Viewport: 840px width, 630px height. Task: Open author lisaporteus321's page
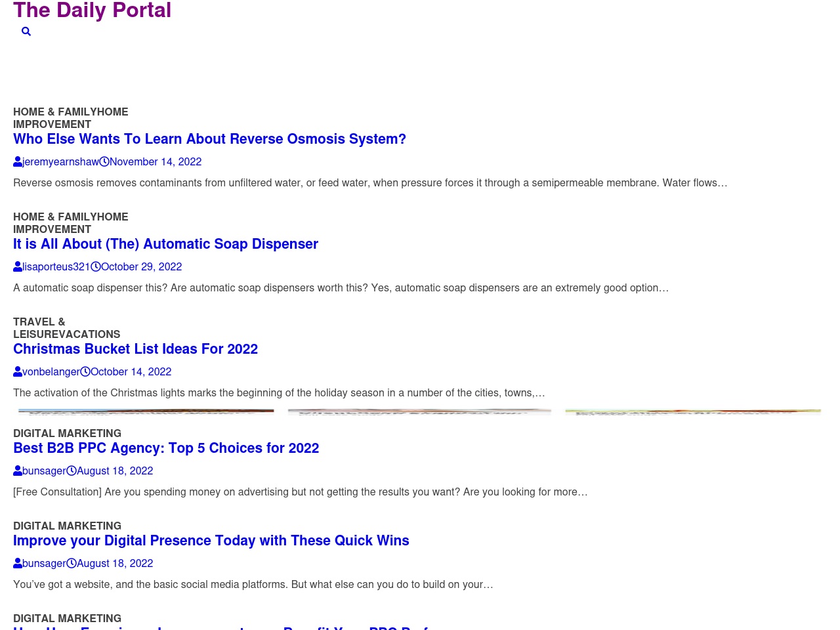point(56,266)
